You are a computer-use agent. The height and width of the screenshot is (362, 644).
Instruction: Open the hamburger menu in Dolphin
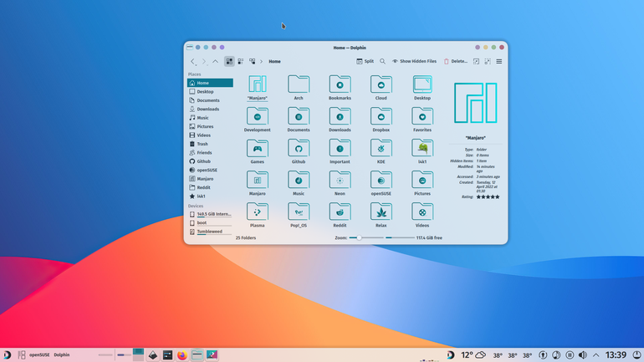[499, 62]
